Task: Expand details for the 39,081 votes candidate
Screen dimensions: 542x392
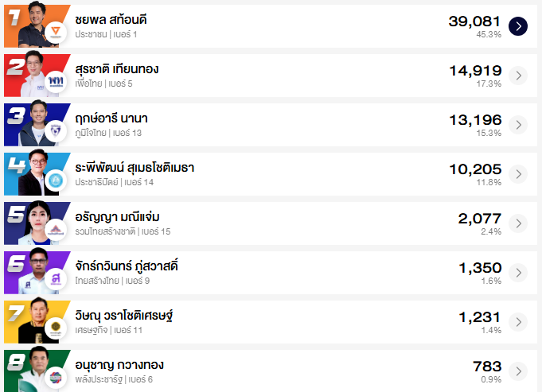Action: [x=518, y=26]
